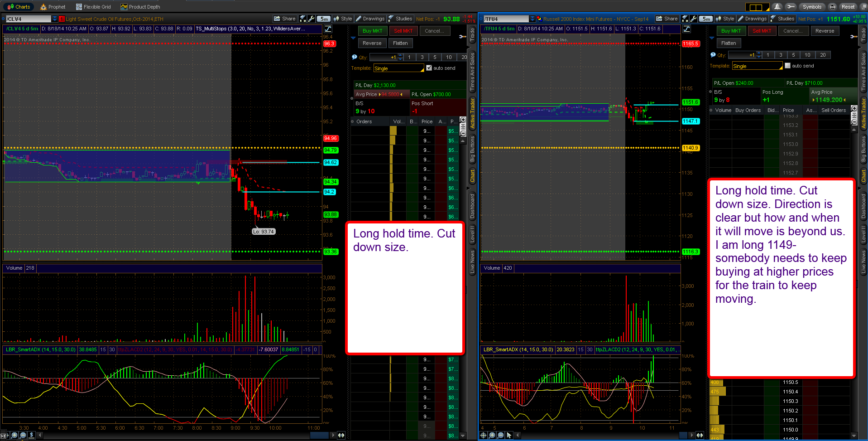Click the Reset button in top bar
This screenshot has width=868, height=441.
(848, 7)
